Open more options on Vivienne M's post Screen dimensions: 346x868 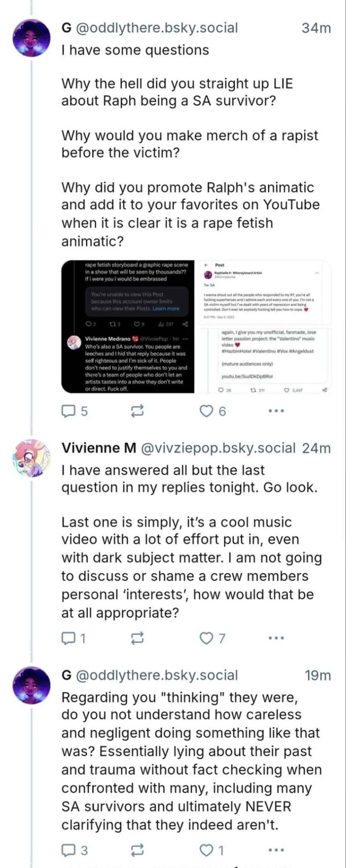click(x=276, y=638)
